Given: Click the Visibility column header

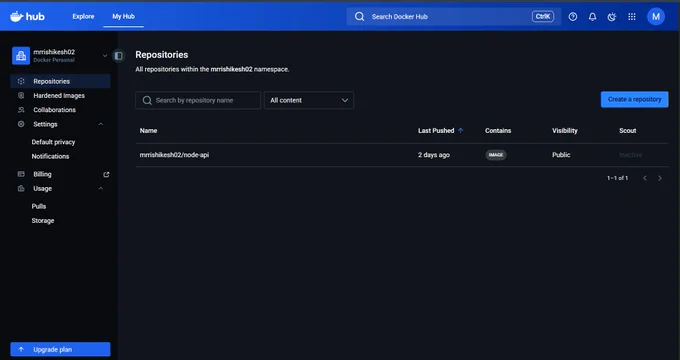Looking at the screenshot, I should (565, 131).
